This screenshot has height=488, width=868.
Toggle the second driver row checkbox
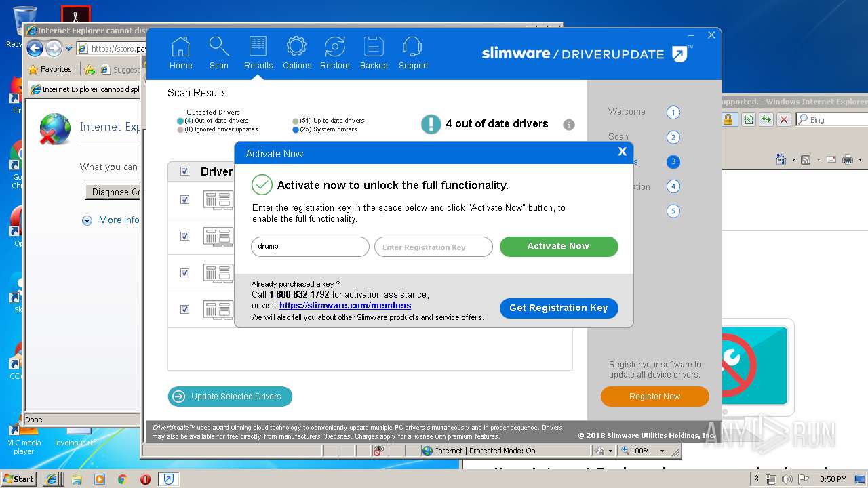click(x=184, y=237)
